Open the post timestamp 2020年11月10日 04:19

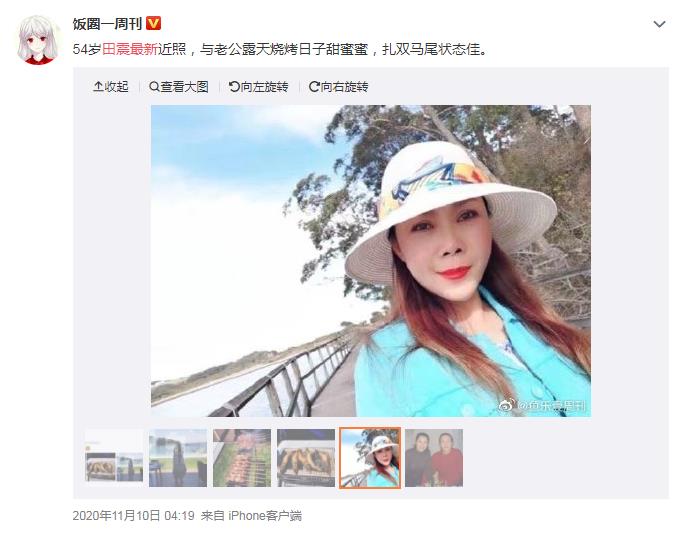click(134, 516)
